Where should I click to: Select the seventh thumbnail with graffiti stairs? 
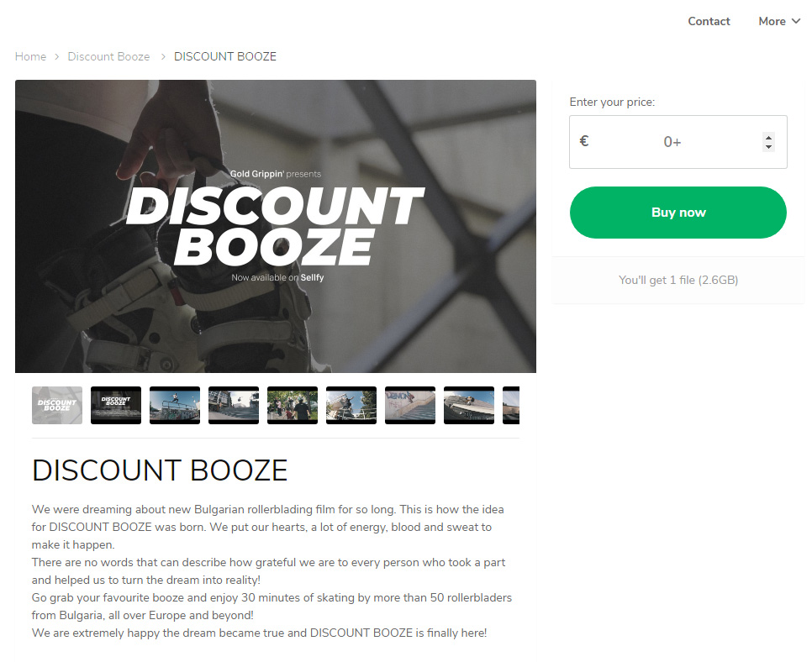click(x=410, y=405)
